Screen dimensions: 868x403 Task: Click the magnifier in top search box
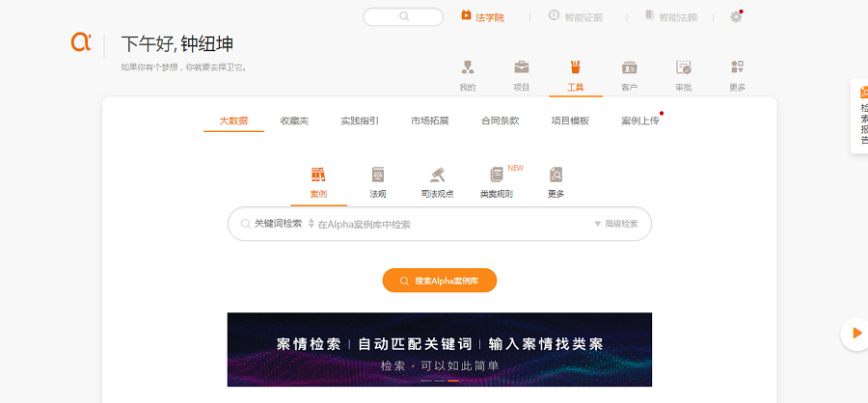404,16
